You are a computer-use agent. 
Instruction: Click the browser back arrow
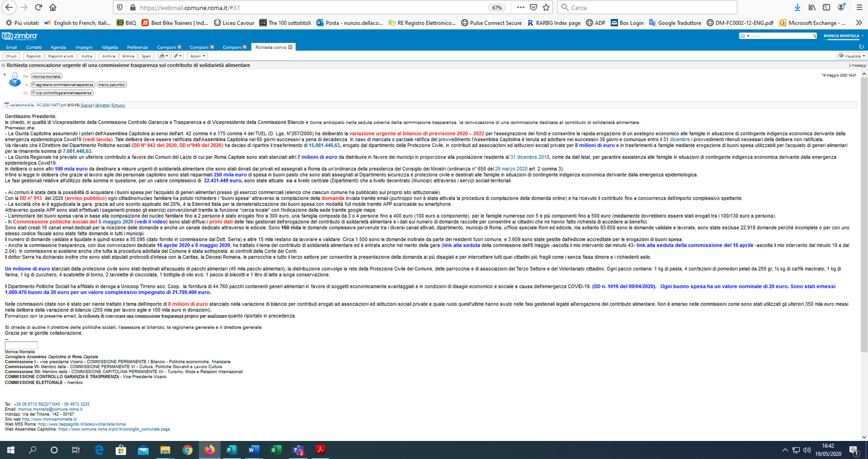(x=9, y=7)
